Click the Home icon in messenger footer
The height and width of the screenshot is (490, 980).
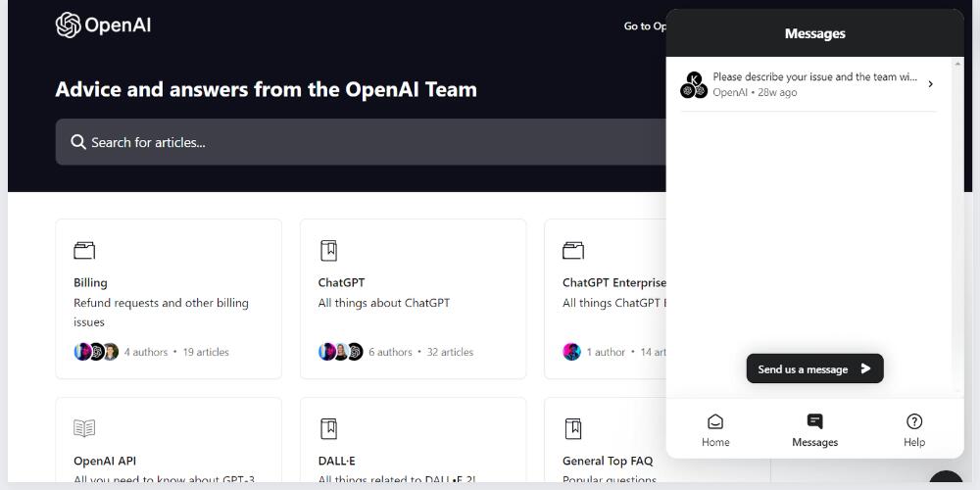pos(715,421)
